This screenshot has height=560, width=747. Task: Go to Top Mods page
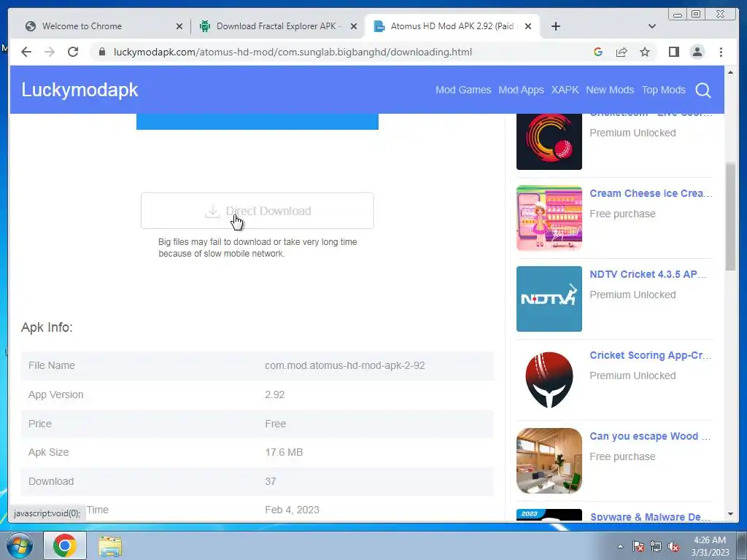[x=664, y=90]
